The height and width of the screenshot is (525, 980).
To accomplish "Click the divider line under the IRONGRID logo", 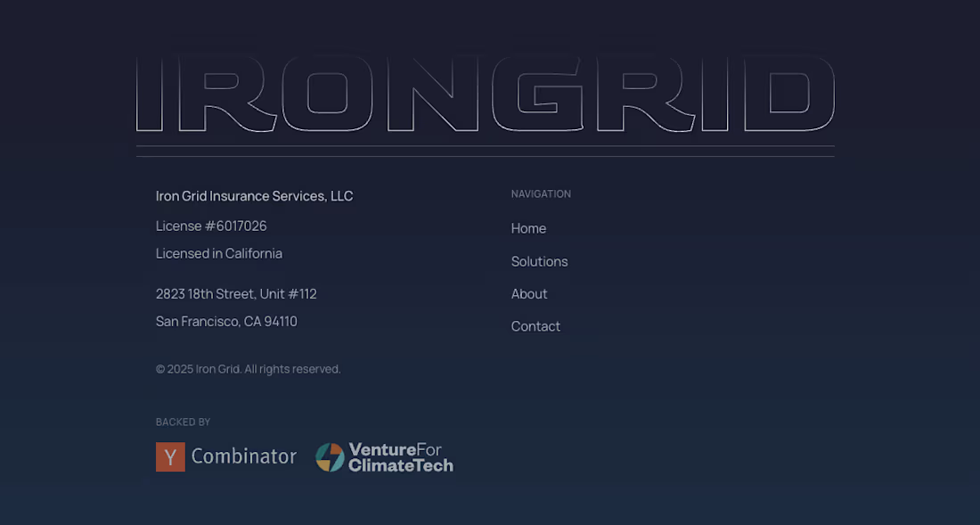I will click(x=486, y=152).
